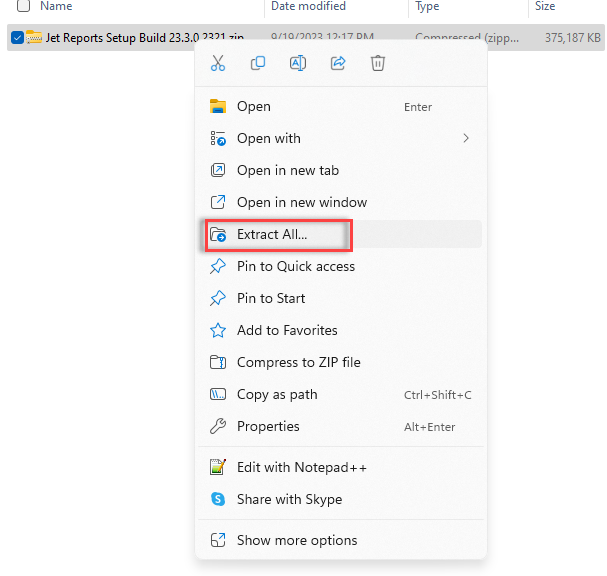607x576 pixels.
Task: Click the Notepad++ icon
Action: (218, 467)
